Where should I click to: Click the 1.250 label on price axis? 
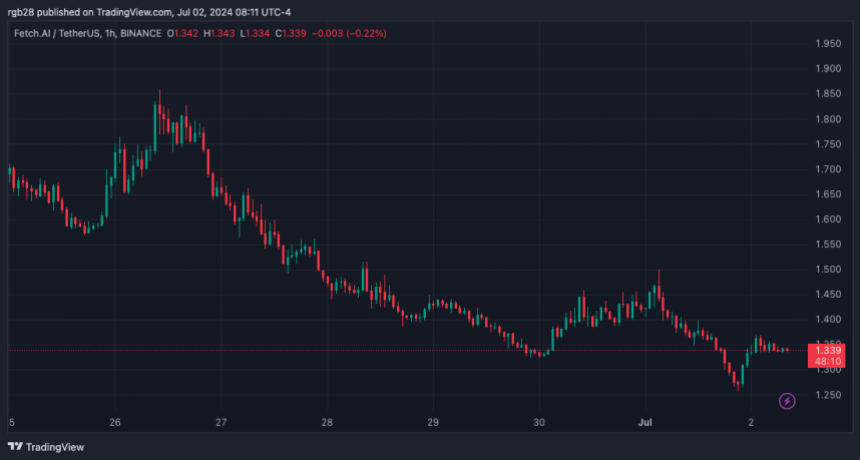pyautogui.click(x=828, y=395)
